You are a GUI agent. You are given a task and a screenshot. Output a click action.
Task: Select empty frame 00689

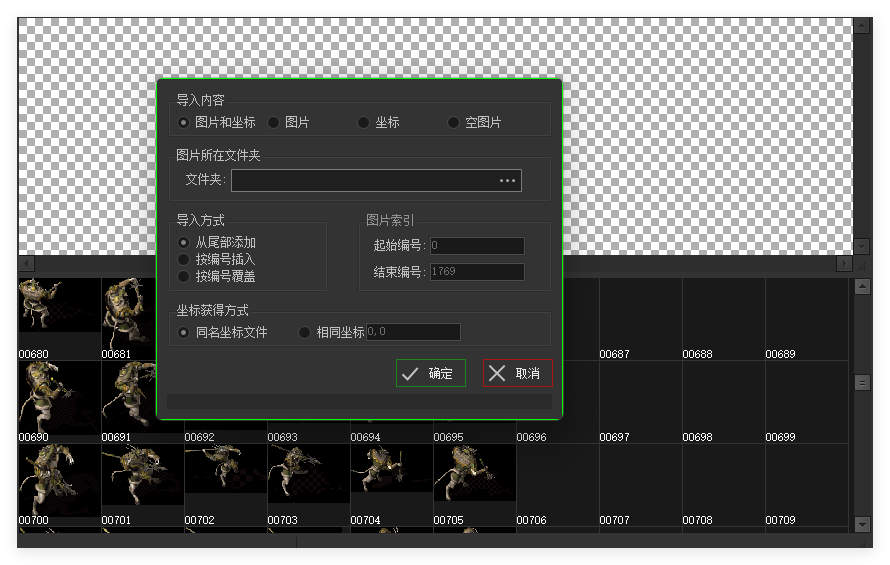point(806,319)
